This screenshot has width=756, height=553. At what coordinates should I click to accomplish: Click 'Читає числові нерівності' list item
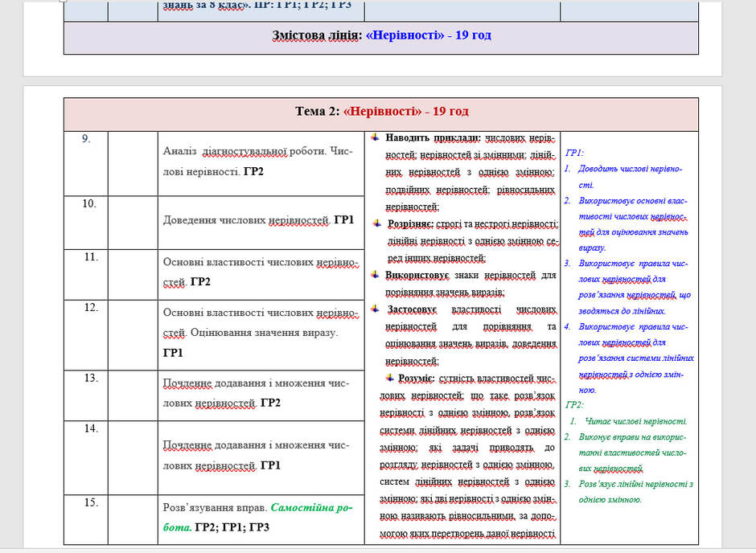coord(636,421)
